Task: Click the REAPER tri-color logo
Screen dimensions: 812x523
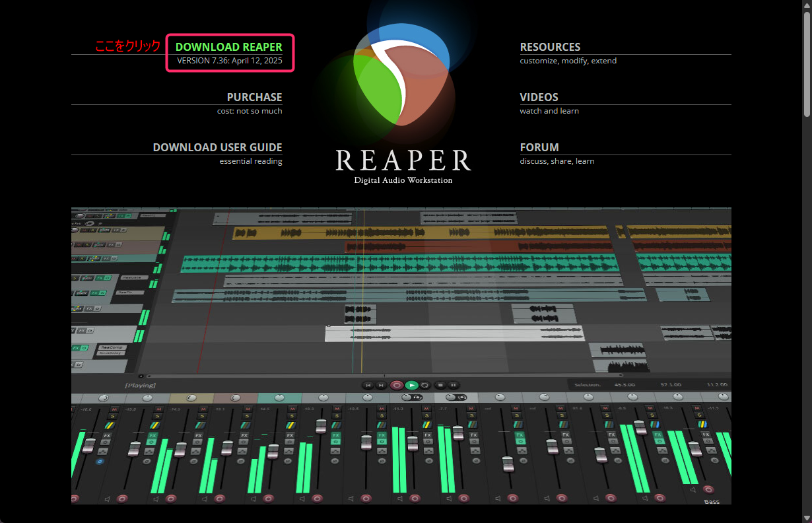Action: (x=403, y=76)
